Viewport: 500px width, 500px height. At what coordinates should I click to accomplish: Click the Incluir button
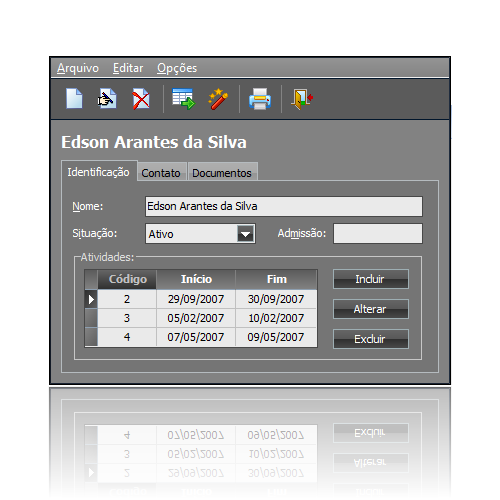coord(371,279)
